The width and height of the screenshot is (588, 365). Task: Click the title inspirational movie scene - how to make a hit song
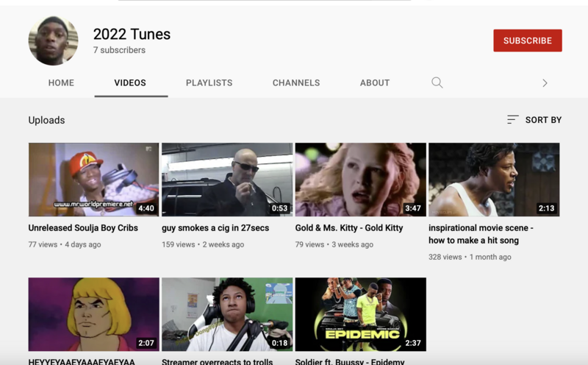(481, 234)
